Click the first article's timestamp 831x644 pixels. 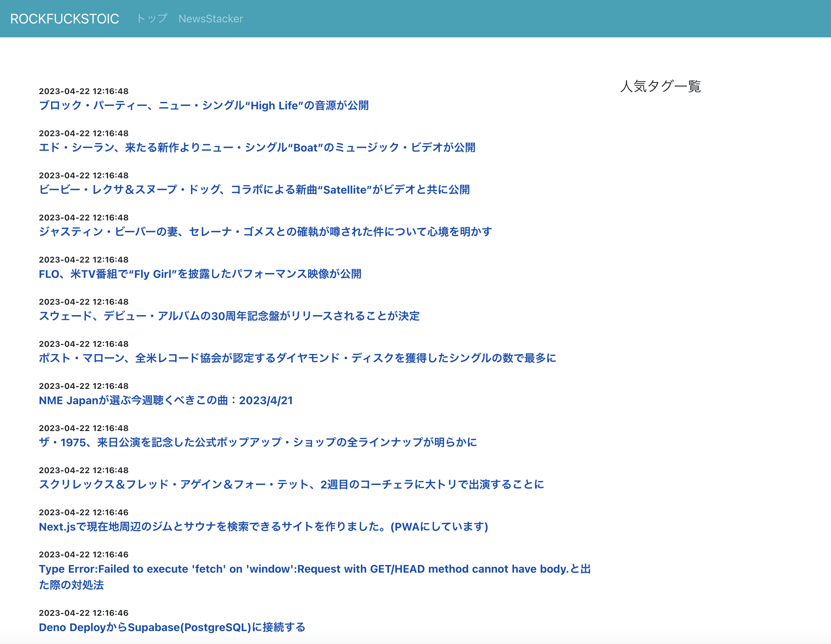84,91
